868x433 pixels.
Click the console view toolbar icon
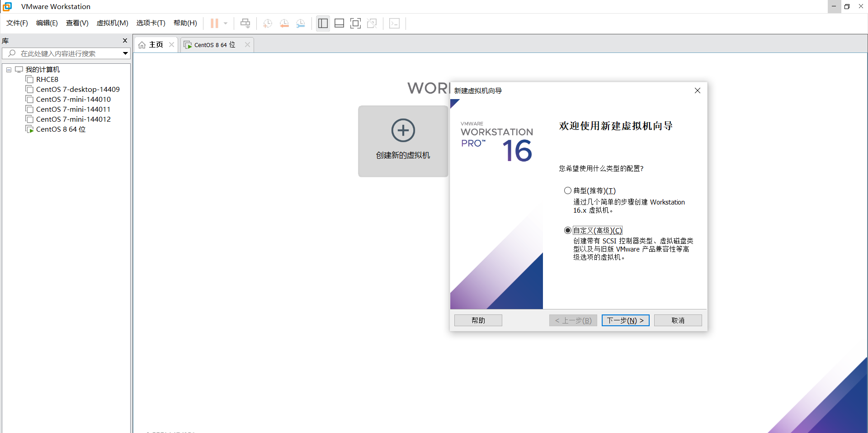click(x=394, y=23)
